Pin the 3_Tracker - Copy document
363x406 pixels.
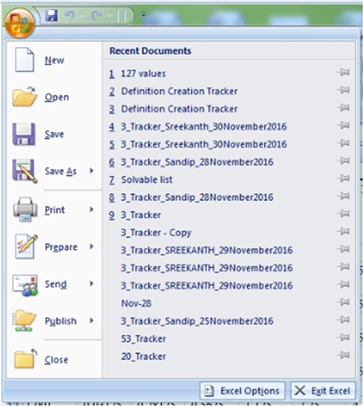[x=343, y=231]
